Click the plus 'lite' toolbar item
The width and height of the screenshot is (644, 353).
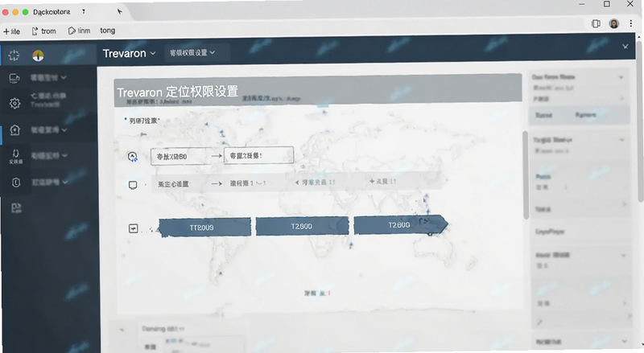(x=11, y=31)
